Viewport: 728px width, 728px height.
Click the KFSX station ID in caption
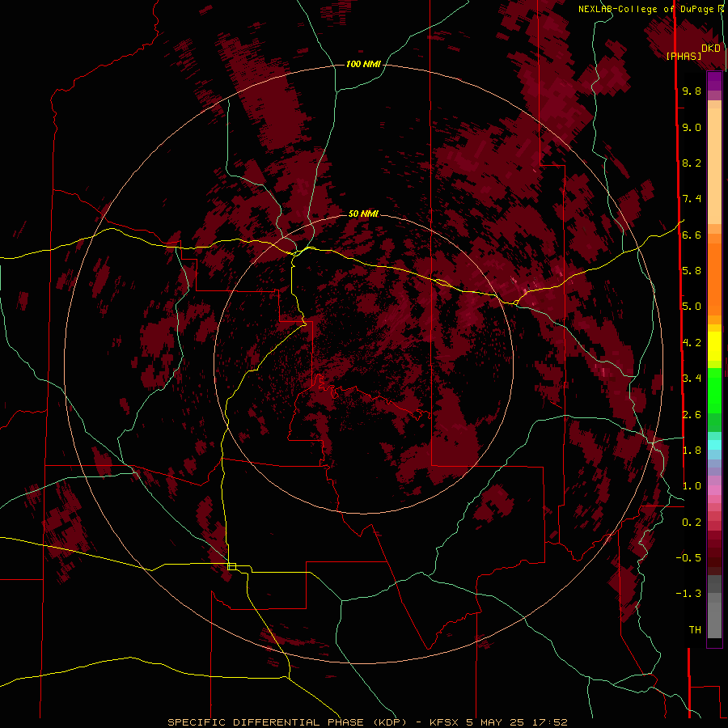(443, 722)
